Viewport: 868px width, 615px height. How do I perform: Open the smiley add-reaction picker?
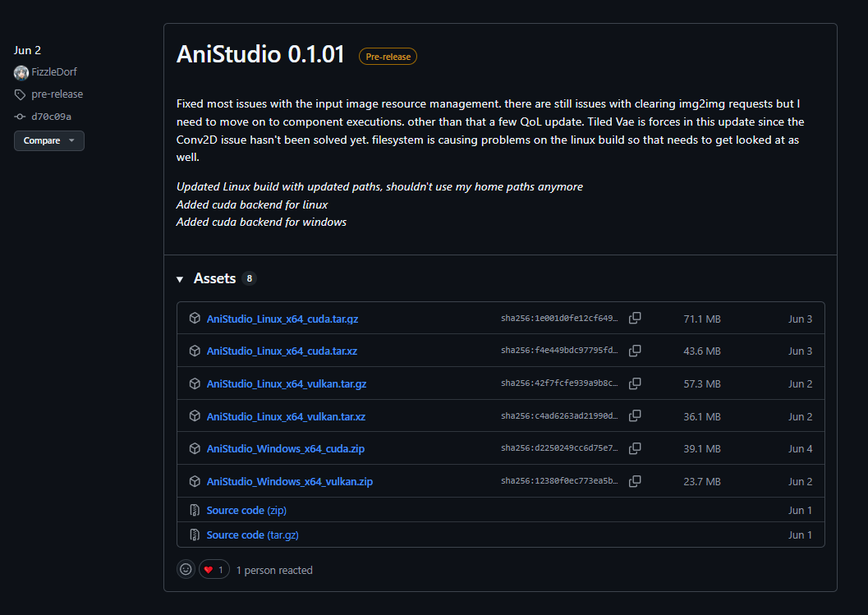(x=186, y=569)
